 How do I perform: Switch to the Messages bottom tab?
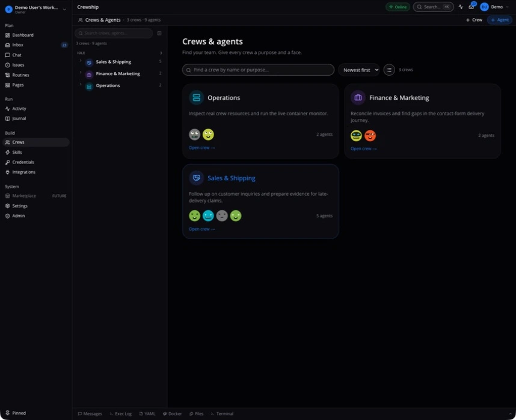tap(90, 414)
